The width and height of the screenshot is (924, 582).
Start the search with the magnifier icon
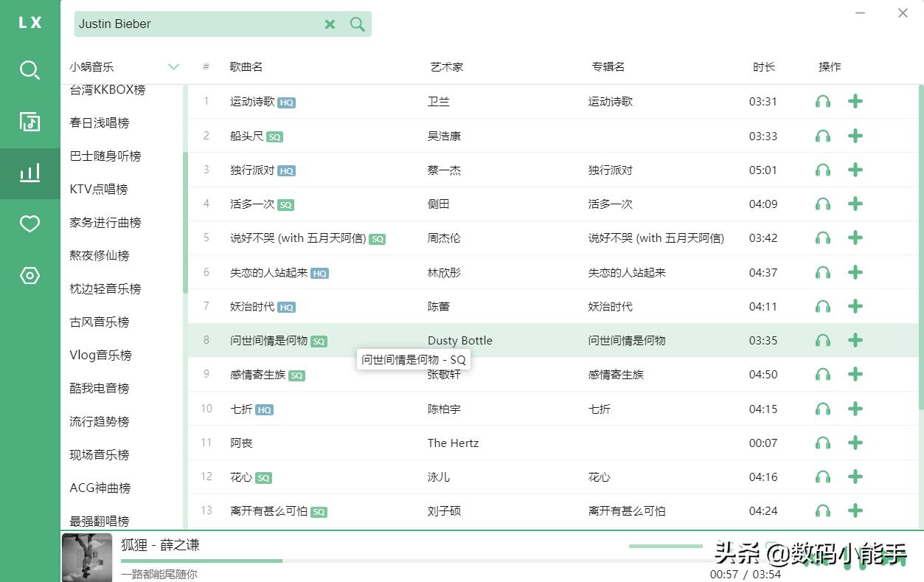point(357,24)
